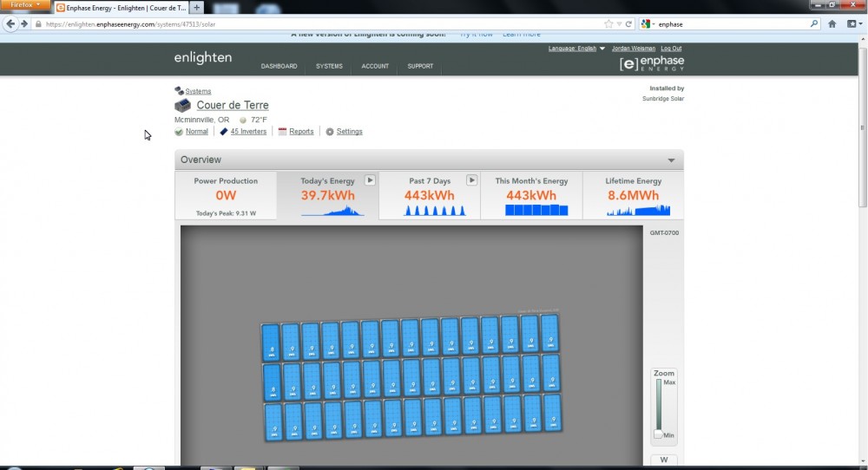Play Past 7 Days animation
Image resolution: width=868 pixels, height=470 pixels.
pyautogui.click(x=471, y=180)
